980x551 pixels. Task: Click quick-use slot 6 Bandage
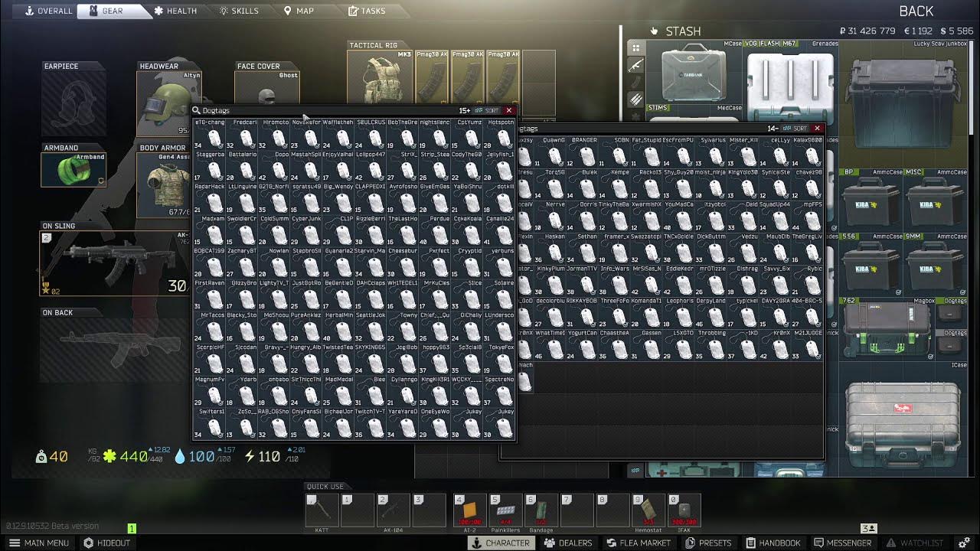coord(541,510)
